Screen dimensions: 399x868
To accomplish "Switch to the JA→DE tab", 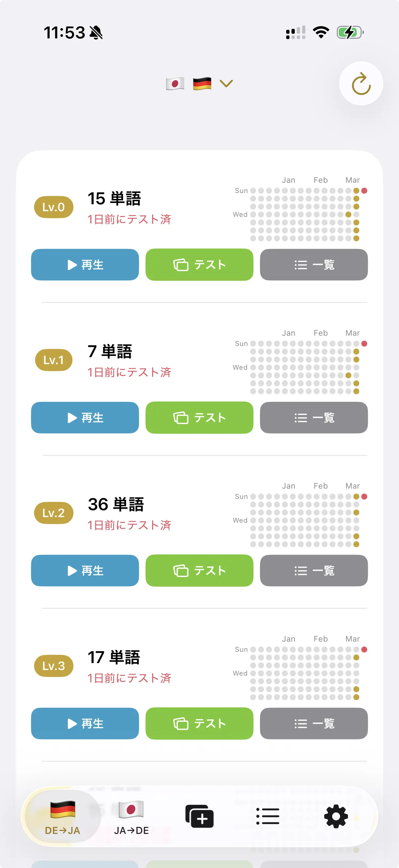I will click(x=131, y=817).
